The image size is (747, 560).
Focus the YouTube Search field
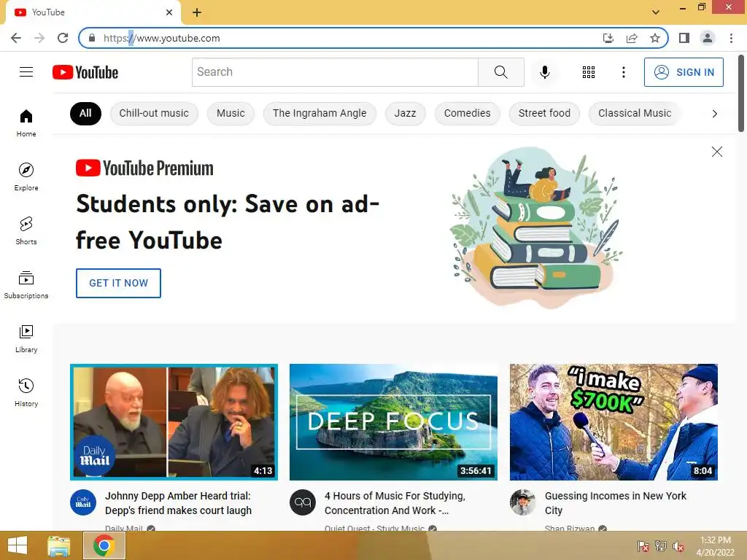point(335,72)
